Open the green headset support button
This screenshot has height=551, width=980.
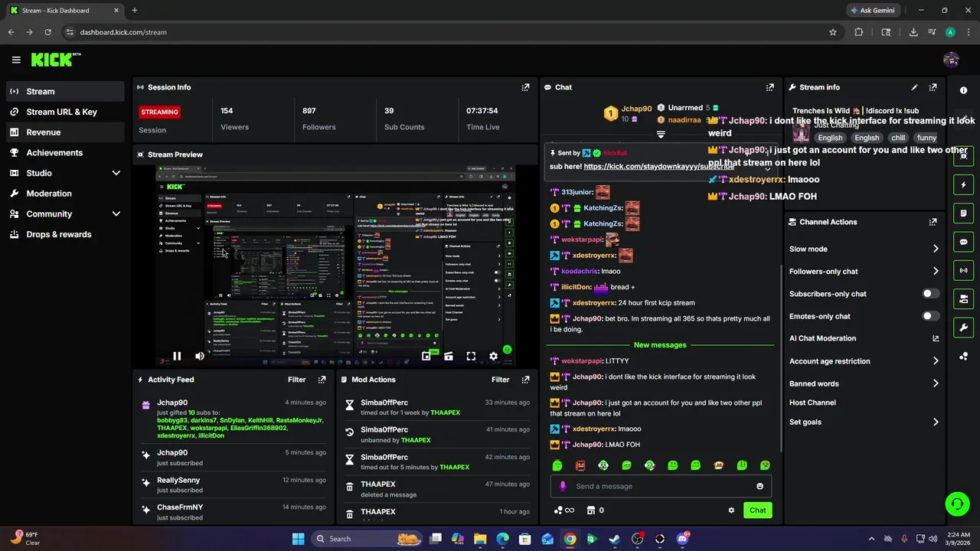[957, 504]
